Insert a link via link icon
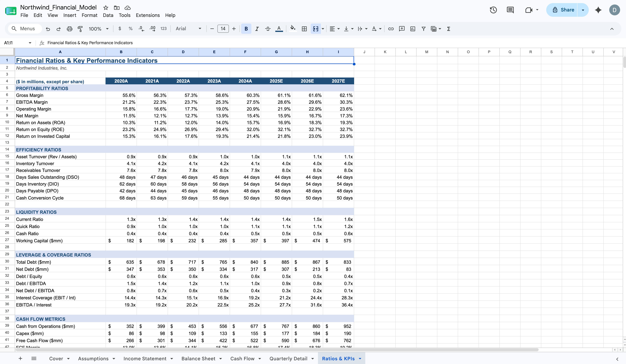This screenshot has width=626, height=364. click(x=391, y=29)
